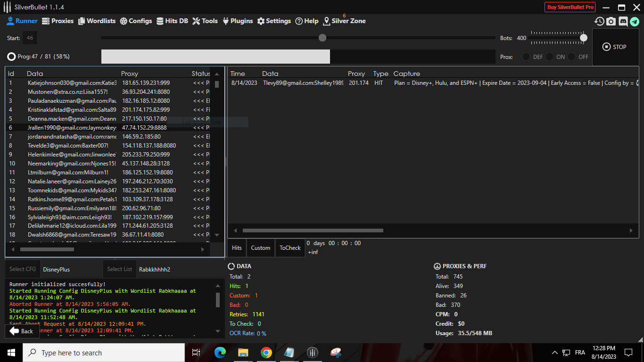Click the Back button
The height and width of the screenshot is (362, 644).
click(x=22, y=331)
